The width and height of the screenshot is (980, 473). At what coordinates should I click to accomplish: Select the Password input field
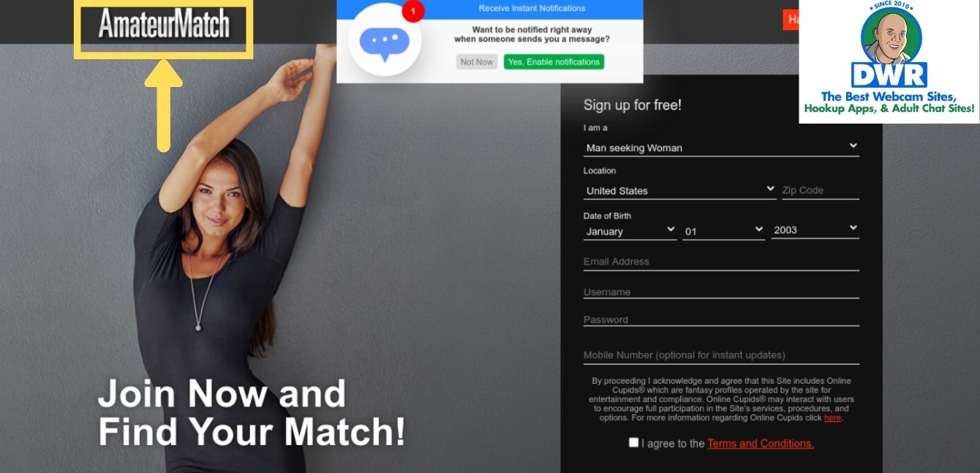721,319
